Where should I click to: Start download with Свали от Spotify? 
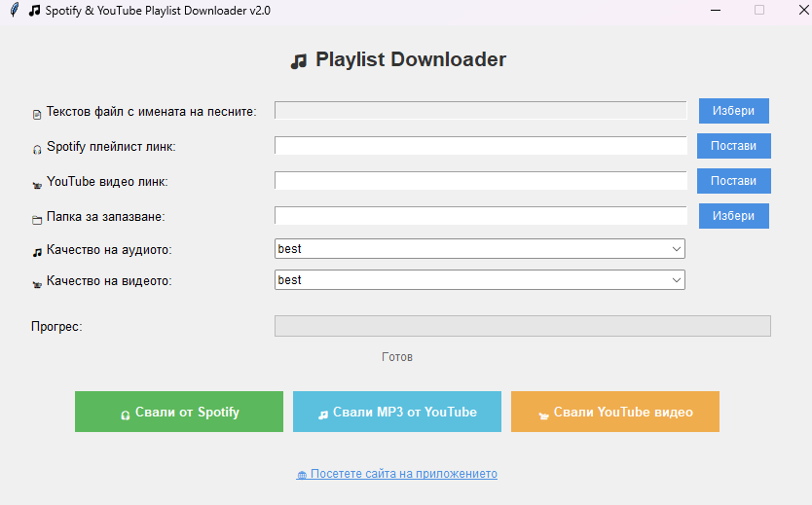tap(179, 412)
